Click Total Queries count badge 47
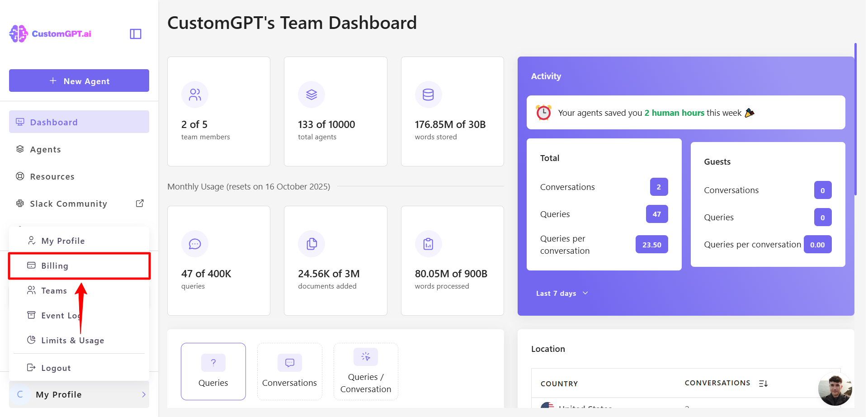Image resolution: width=868 pixels, height=417 pixels. [657, 214]
